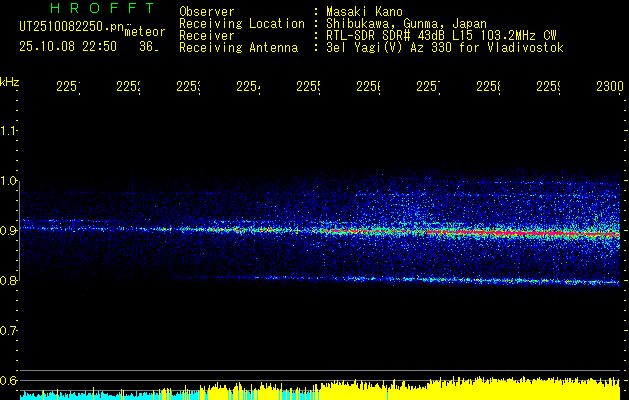Click the 3el Yagi antenna description
This screenshot has height=400, width=629.
pyautogui.click(x=445, y=48)
